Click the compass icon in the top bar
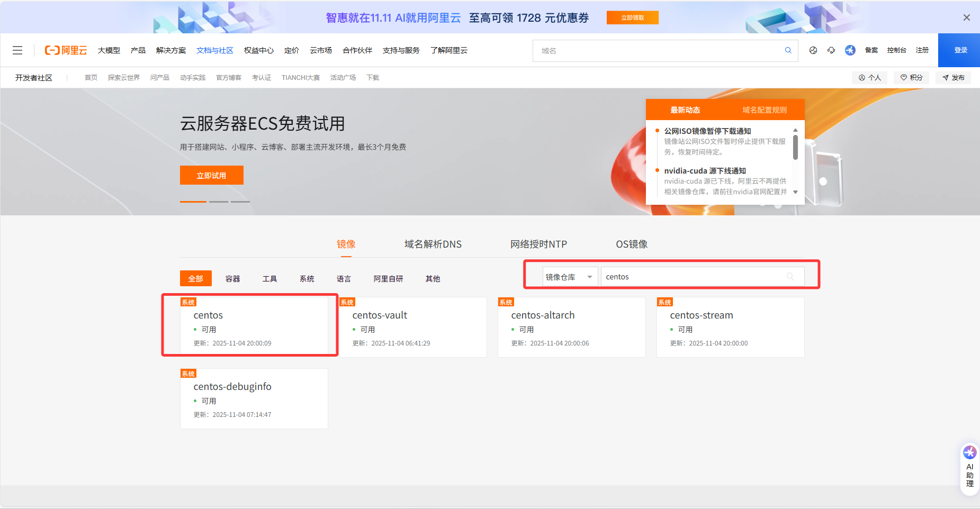 coord(813,50)
